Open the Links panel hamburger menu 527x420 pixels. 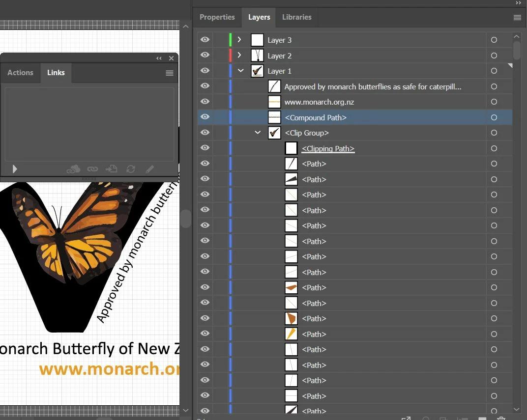point(170,73)
